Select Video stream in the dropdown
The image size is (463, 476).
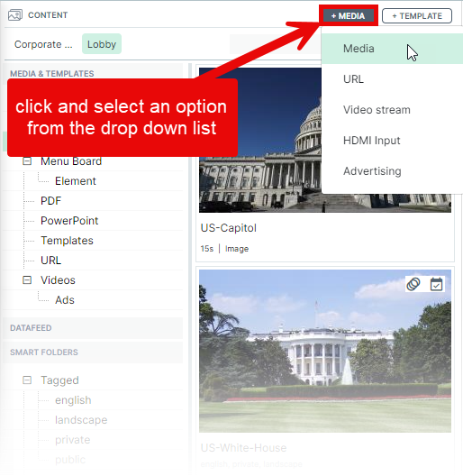[x=392, y=110]
